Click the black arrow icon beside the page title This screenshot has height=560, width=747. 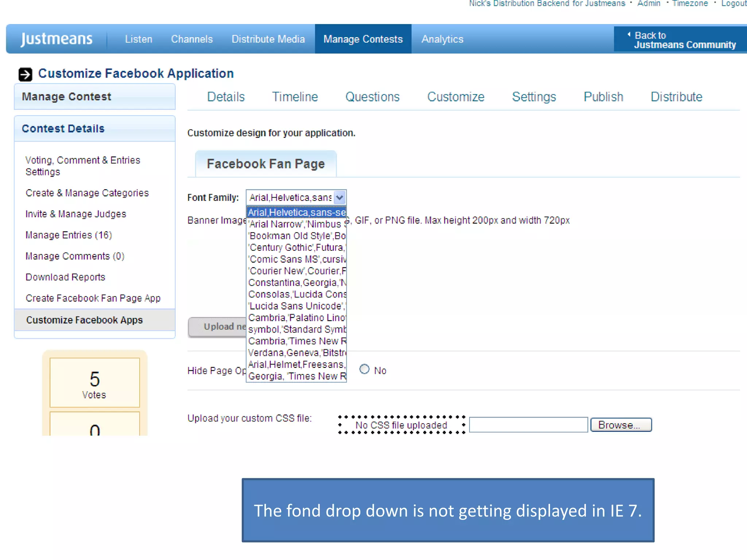(25, 74)
